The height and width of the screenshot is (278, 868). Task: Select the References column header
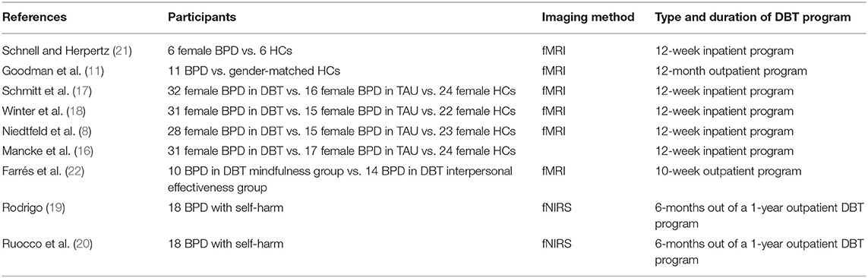[34, 17]
